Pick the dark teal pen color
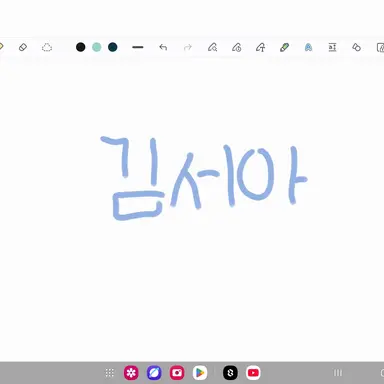 [113, 47]
